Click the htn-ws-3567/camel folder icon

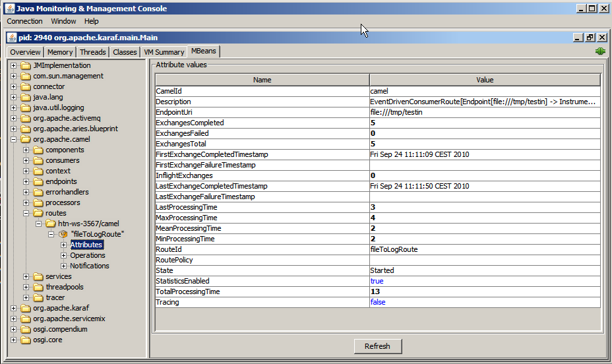tap(51, 224)
